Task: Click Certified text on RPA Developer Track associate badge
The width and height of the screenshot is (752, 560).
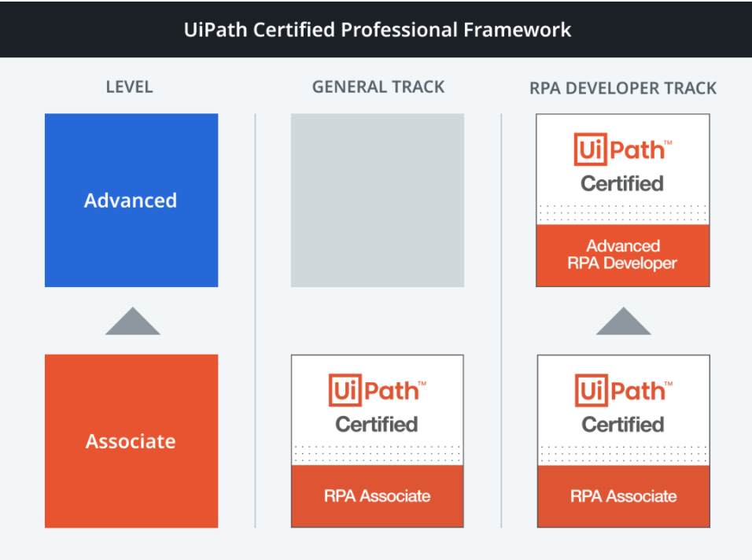Action: point(623,424)
